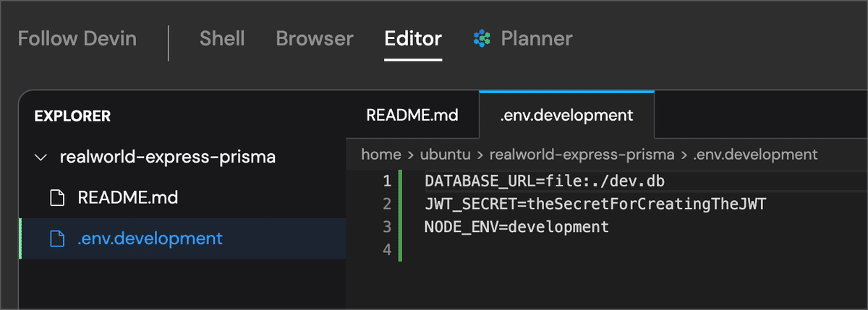The image size is (868, 310).
Task: Click '.env.development' breadcrumb segment
Action: point(756,154)
